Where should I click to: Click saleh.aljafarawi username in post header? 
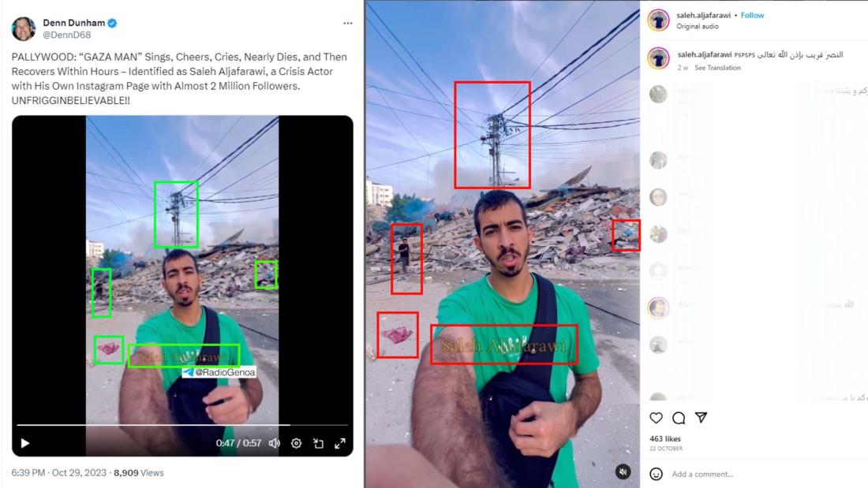(703, 16)
